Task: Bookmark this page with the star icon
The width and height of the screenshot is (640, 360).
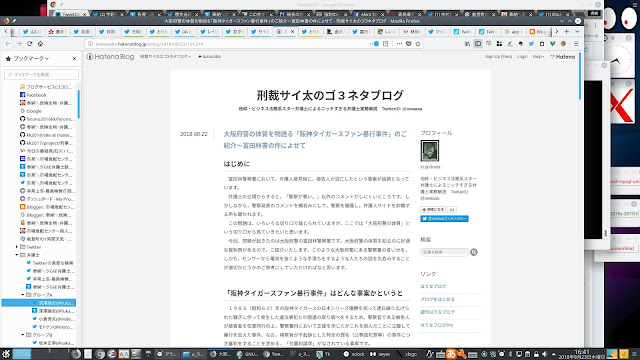Action: point(418,44)
